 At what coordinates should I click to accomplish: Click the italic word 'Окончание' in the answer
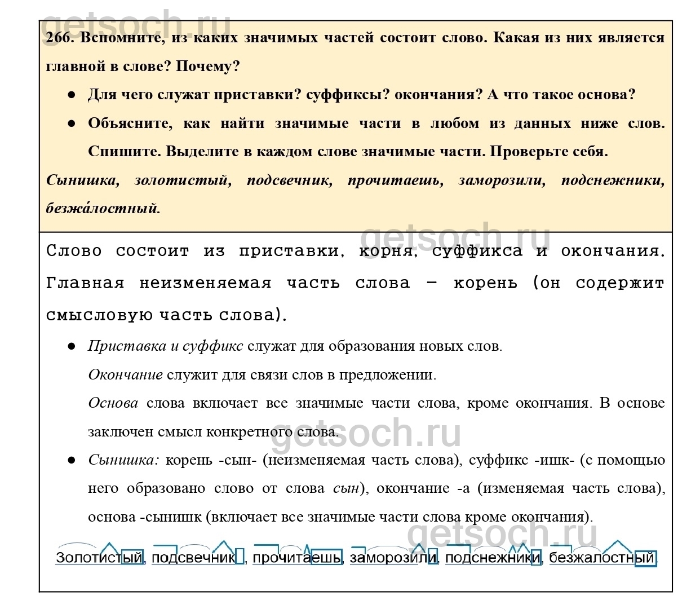[x=125, y=375]
